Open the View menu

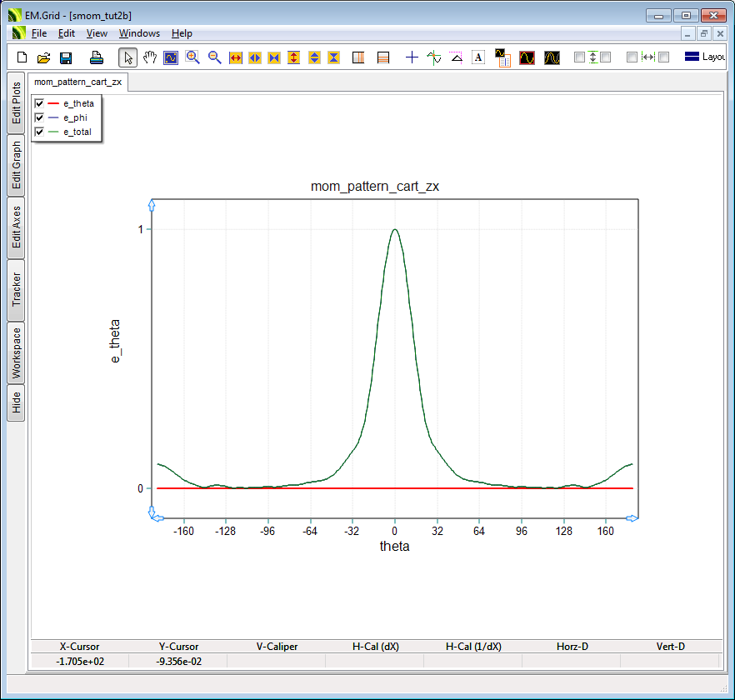pos(97,33)
